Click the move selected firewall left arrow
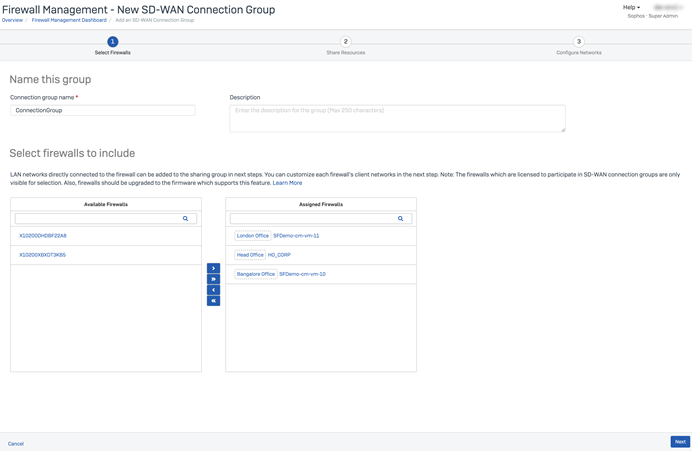 tap(213, 290)
